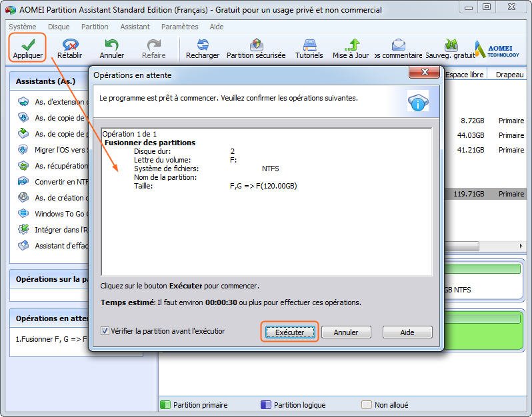Screen dimensions: 532x417
Task: Click the F,G => F(120.00GB) size value
Action: (263, 186)
